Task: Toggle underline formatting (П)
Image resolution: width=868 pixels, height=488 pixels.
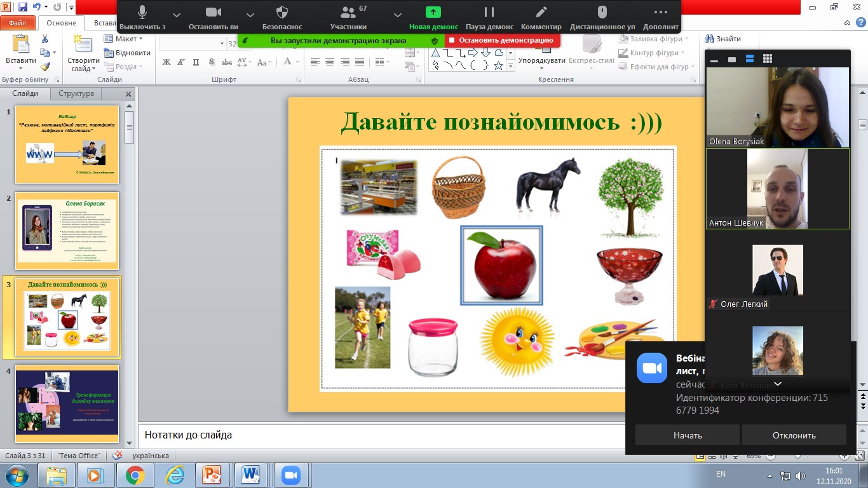Action: click(x=196, y=62)
